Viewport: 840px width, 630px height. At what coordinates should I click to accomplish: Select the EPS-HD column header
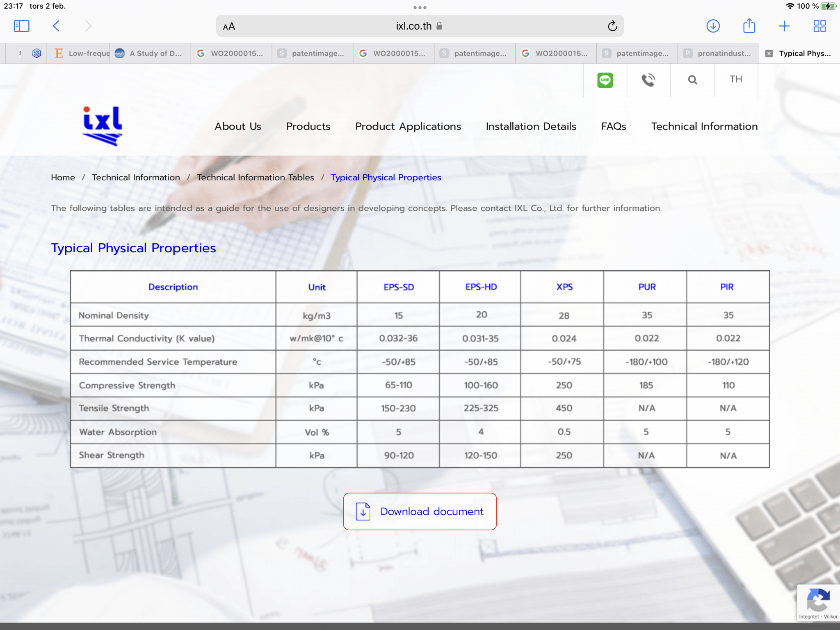(481, 287)
